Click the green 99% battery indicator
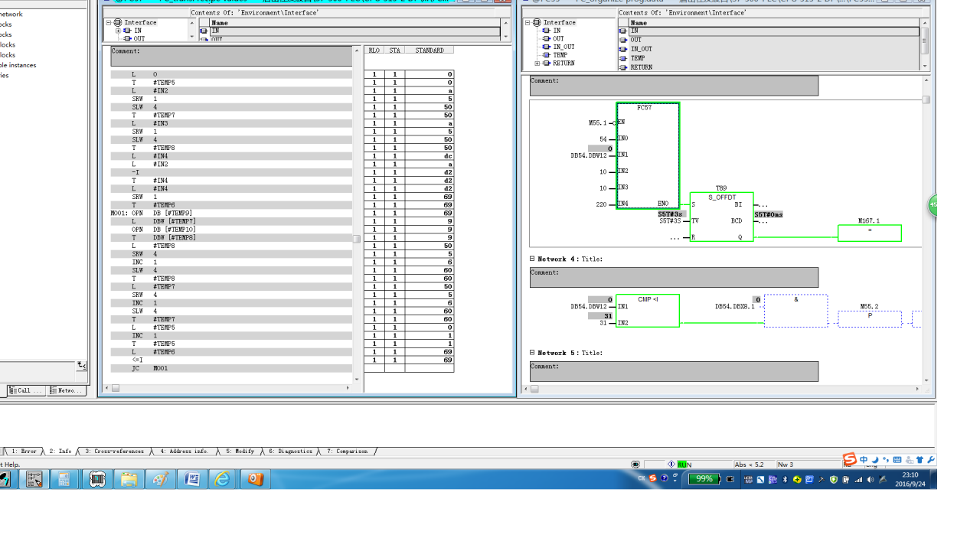Screen dimensions: 980x551 (x=704, y=479)
